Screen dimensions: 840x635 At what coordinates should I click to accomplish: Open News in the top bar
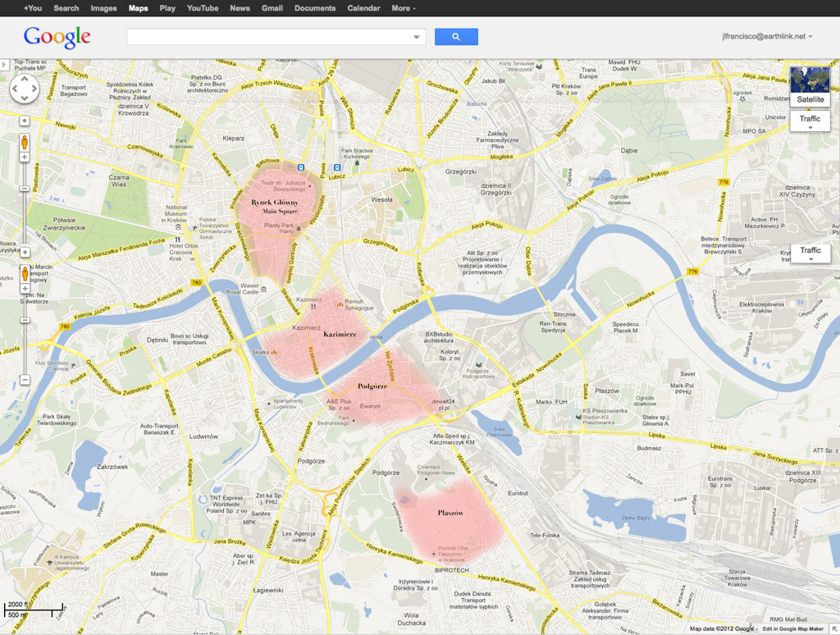[240, 8]
